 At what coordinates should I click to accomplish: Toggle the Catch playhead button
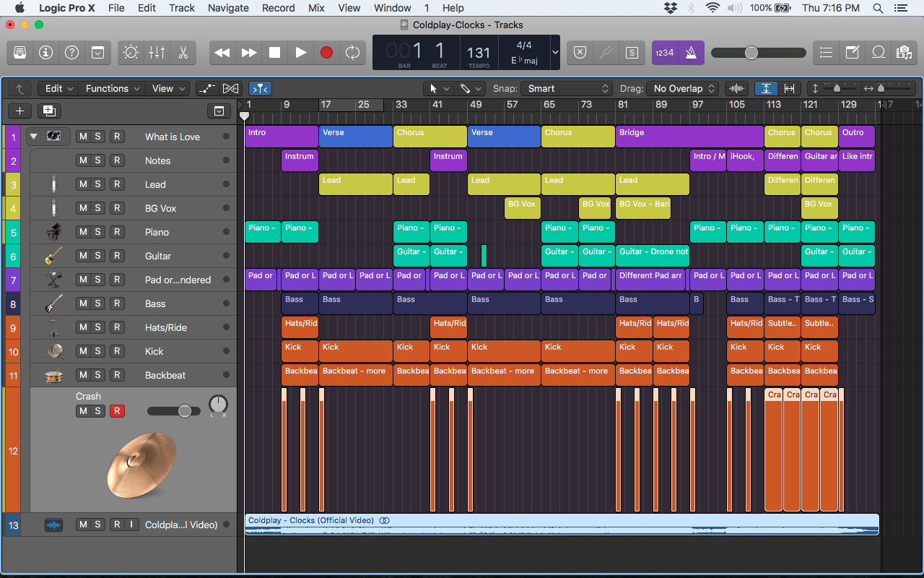click(260, 88)
